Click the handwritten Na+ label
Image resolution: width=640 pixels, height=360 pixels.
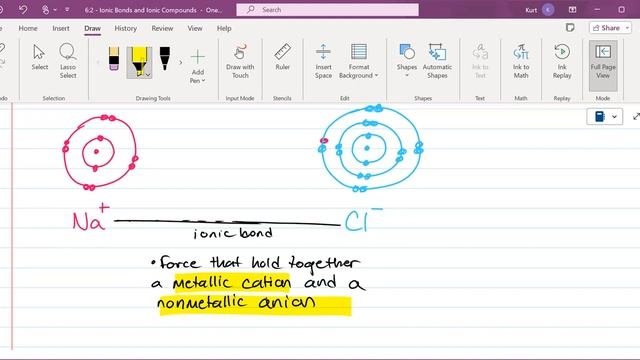click(91, 218)
